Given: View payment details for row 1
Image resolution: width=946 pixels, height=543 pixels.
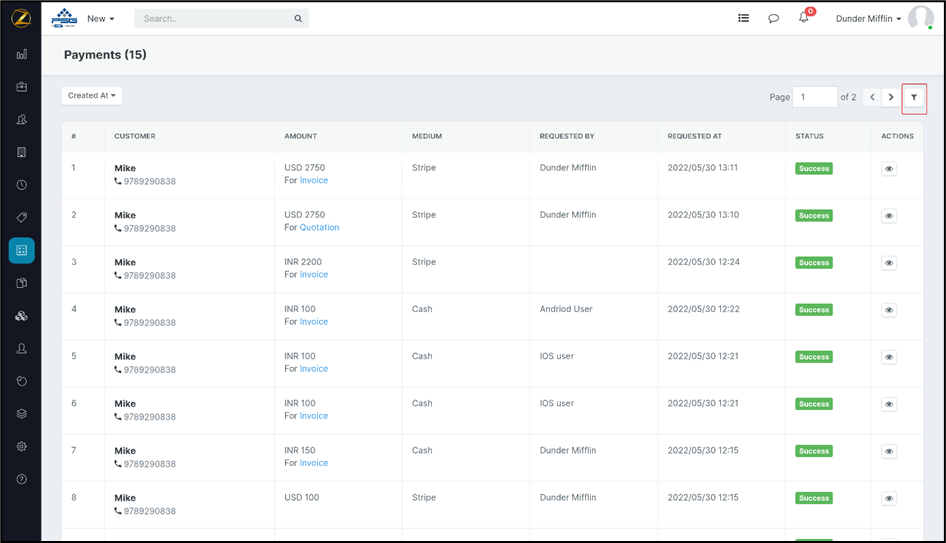Looking at the screenshot, I should coord(889,169).
